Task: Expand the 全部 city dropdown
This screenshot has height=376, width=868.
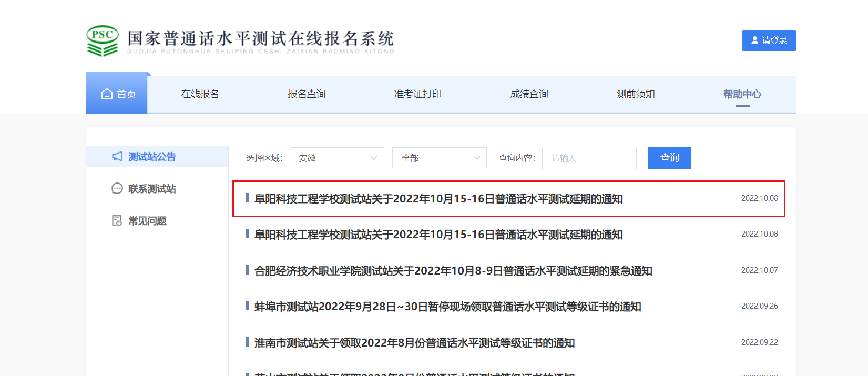Action: click(439, 158)
